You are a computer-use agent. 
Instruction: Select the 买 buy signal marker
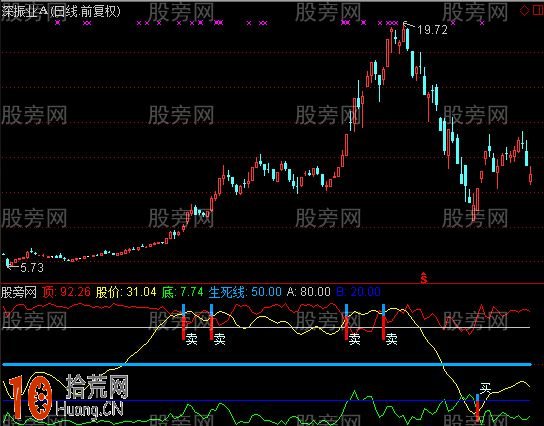click(485, 388)
